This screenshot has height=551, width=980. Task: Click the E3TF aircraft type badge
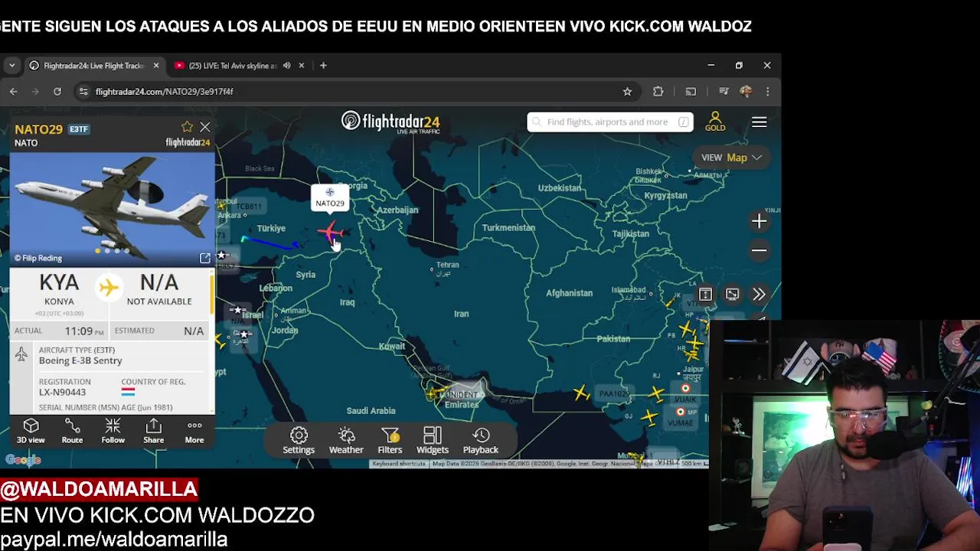[x=79, y=129]
